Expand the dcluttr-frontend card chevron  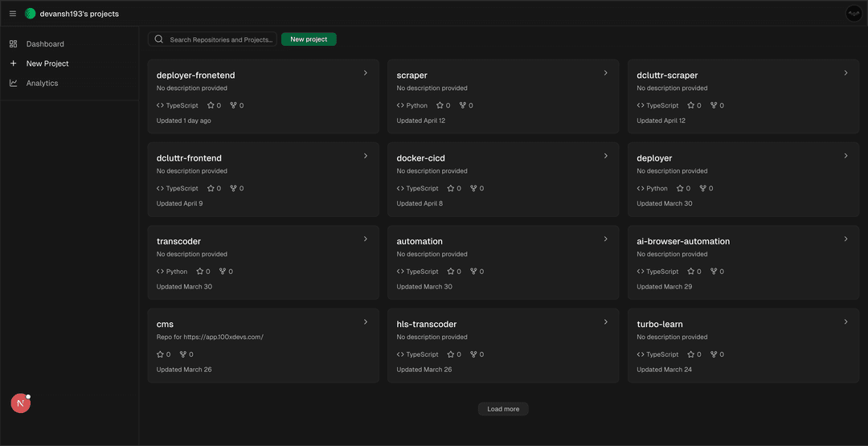(x=366, y=155)
